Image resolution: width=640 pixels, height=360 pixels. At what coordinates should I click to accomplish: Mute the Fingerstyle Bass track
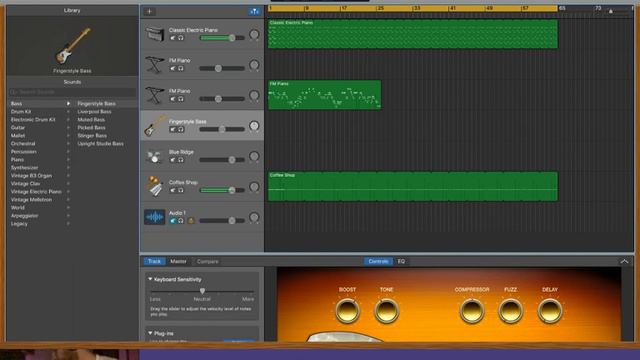point(173,129)
